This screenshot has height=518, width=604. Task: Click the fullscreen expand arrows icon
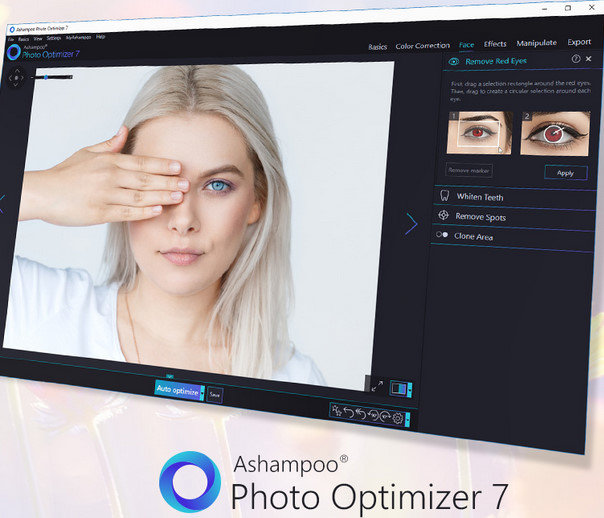pos(377,386)
